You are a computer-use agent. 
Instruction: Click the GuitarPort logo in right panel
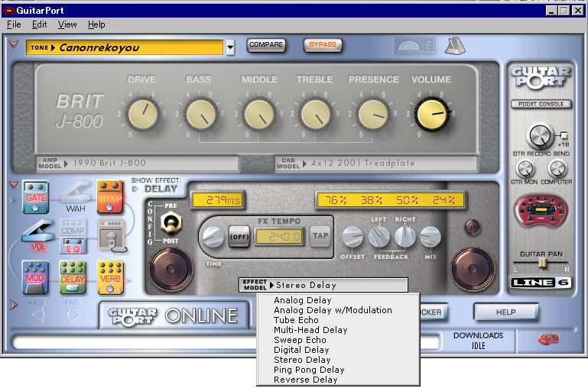(x=541, y=78)
